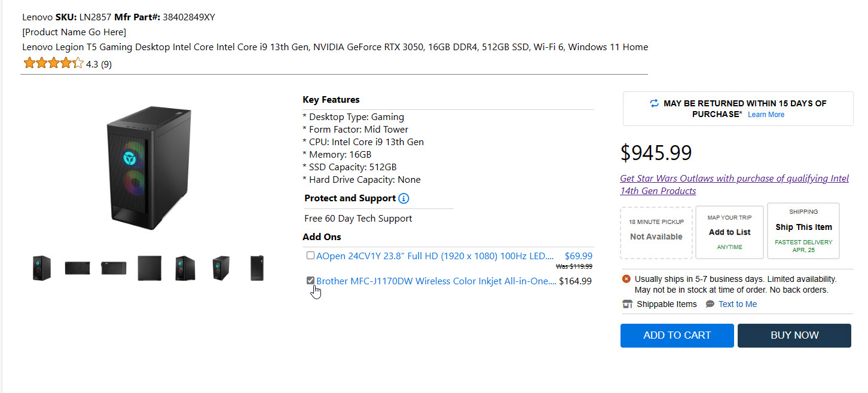Click the return policy refresh icon

point(655,103)
